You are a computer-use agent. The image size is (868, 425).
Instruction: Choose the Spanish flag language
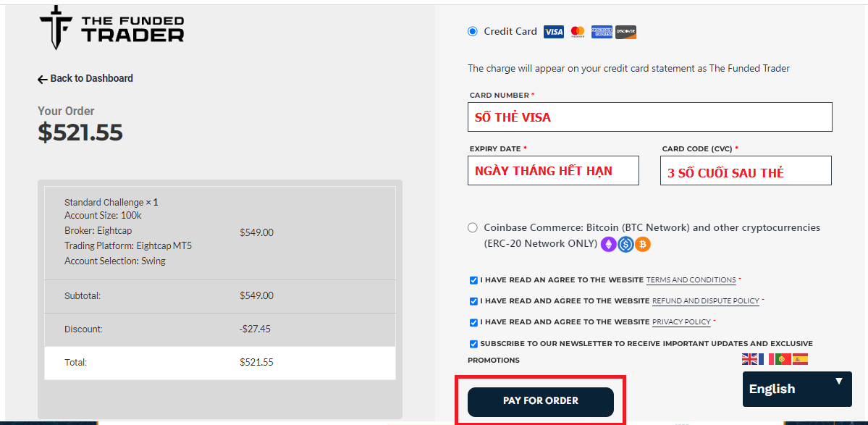tap(800, 359)
